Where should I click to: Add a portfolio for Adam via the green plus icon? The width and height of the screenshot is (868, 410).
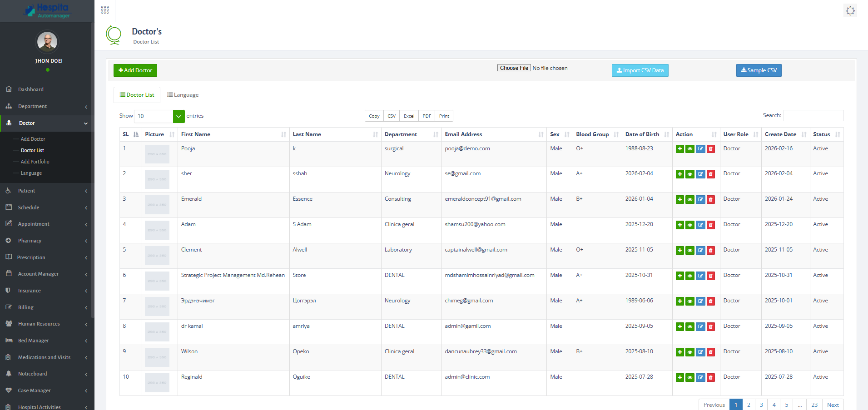click(680, 224)
